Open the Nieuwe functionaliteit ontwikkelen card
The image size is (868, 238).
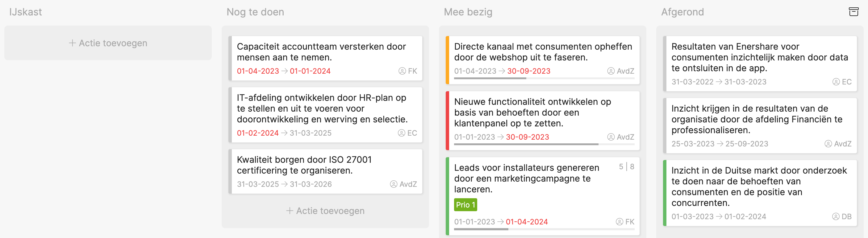click(x=543, y=121)
